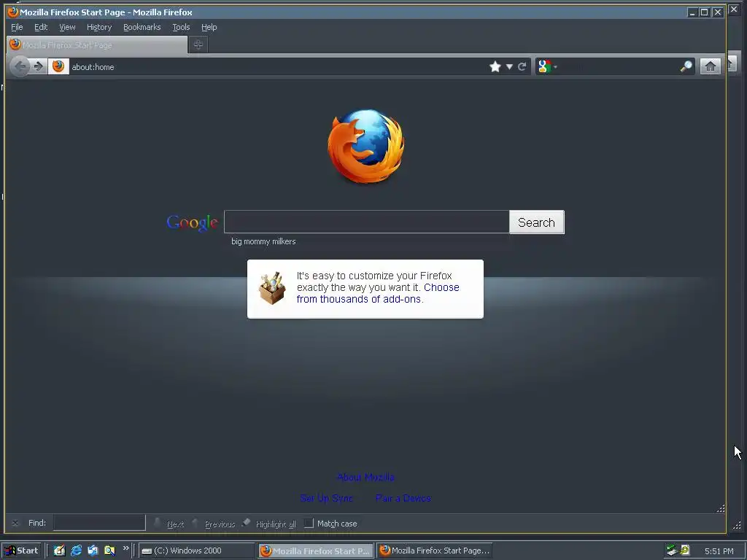Switch to (C:) Windows 2000 taskbar window
This screenshot has height=560, width=747.
(196, 551)
